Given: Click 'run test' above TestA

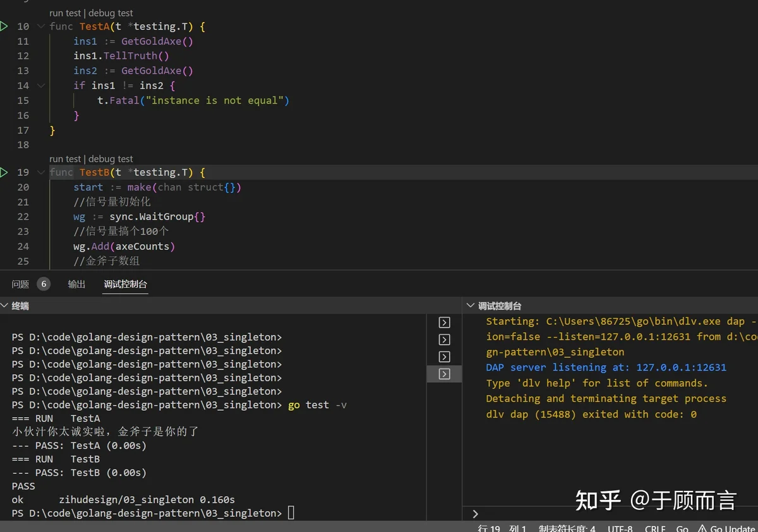Looking at the screenshot, I should pyautogui.click(x=65, y=13).
